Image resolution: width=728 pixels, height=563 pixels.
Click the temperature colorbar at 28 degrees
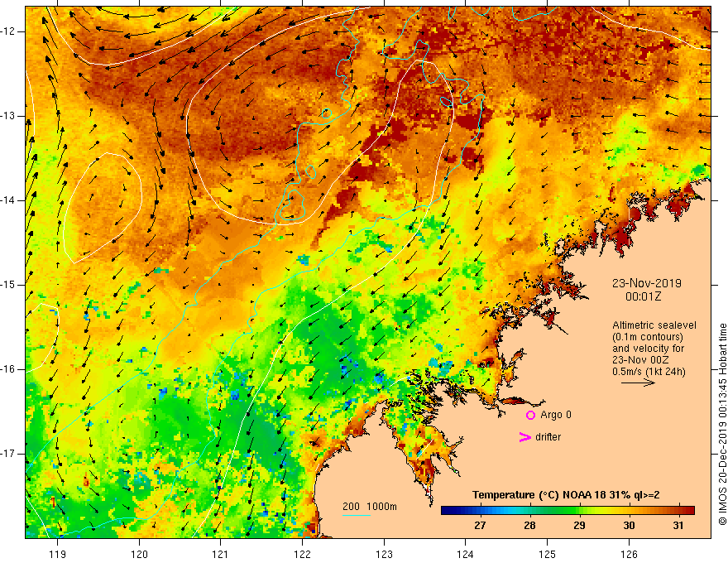(x=529, y=511)
